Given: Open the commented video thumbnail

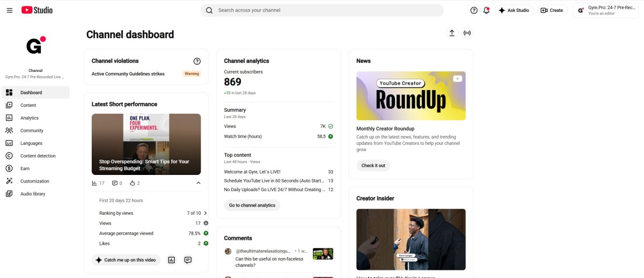Looking at the screenshot, I should (323, 254).
